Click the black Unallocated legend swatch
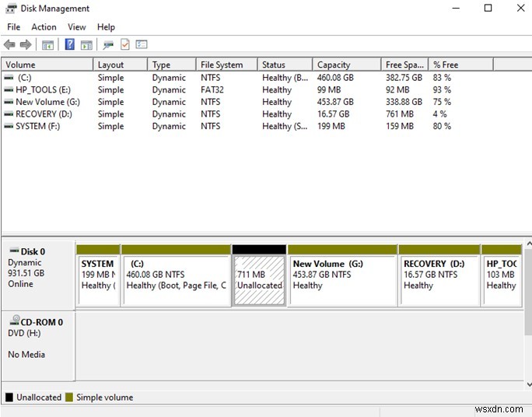The image size is (532, 417). (9, 398)
